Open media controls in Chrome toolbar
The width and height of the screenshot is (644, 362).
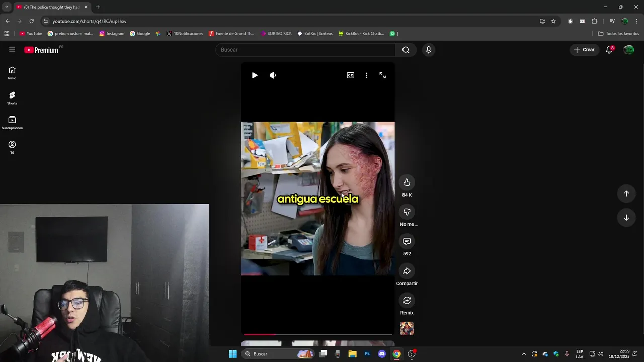tap(612, 21)
